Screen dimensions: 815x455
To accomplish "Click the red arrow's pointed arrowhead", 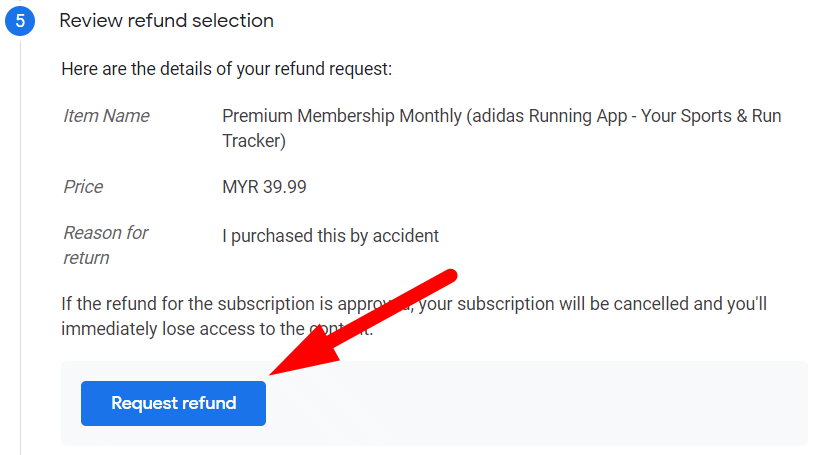I will click(279, 371).
